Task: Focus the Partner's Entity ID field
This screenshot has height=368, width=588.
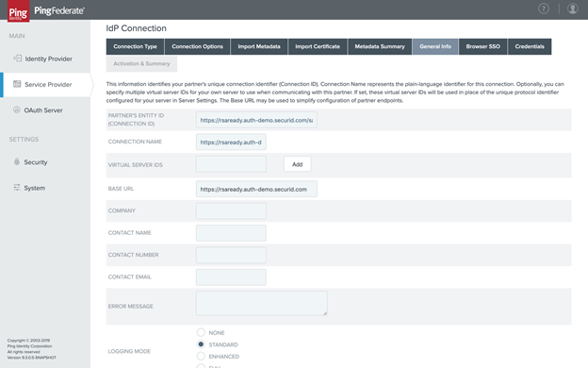Action: [x=256, y=120]
